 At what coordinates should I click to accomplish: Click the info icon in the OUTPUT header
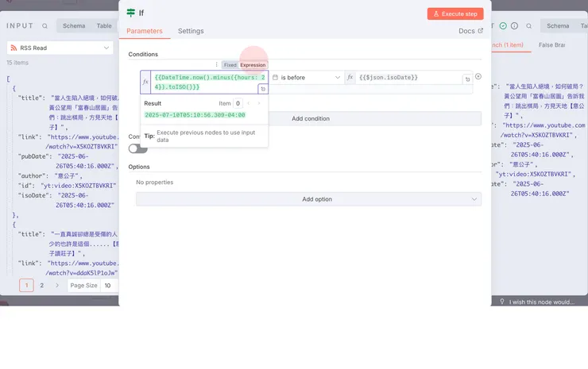pos(515,26)
